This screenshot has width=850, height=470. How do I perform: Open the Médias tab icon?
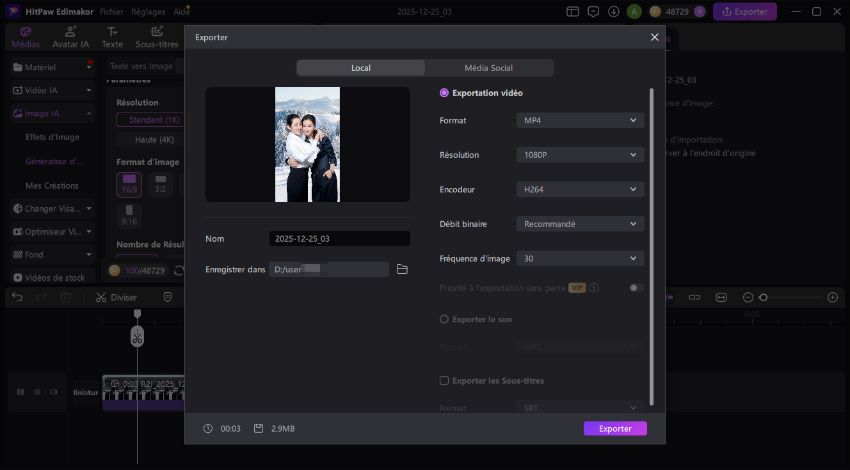(x=25, y=37)
